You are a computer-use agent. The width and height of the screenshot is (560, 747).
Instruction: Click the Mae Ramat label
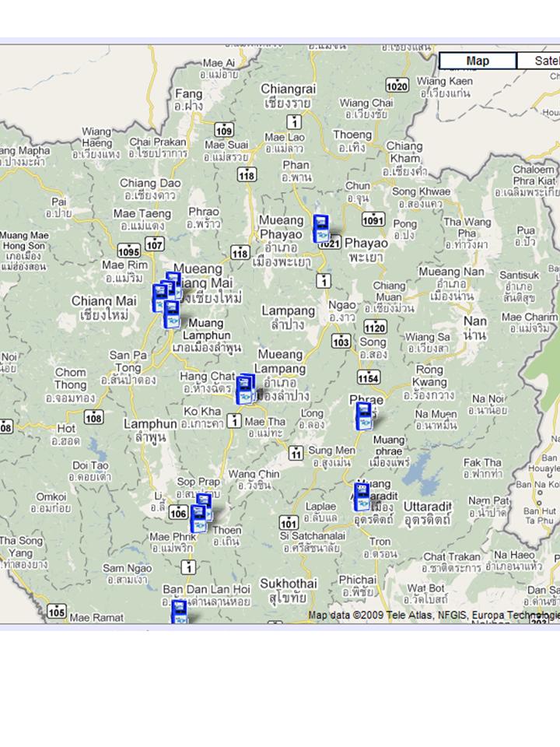(x=96, y=617)
